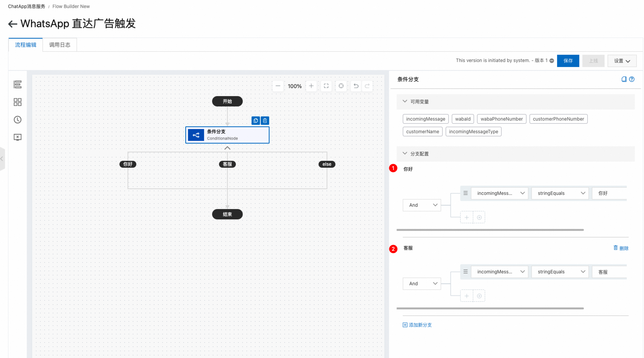The image size is (644, 358).
Task: Select the 客服 branch label on canvas
Action: (227, 164)
